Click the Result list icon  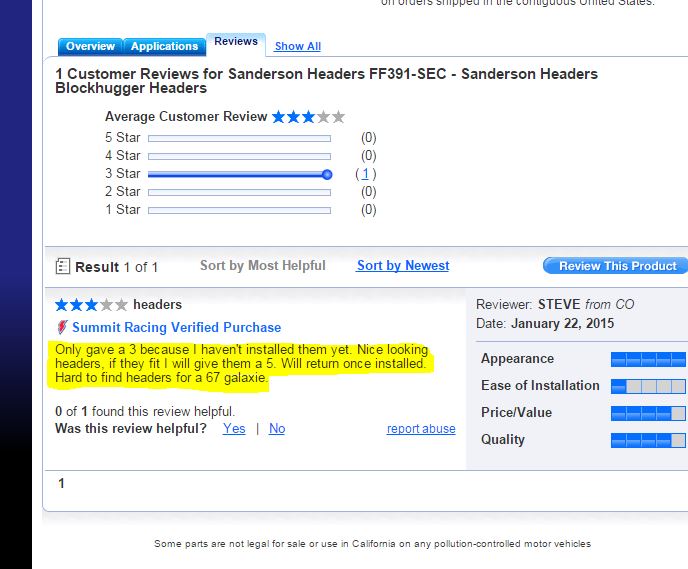pyautogui.click(x=63, y=266)
